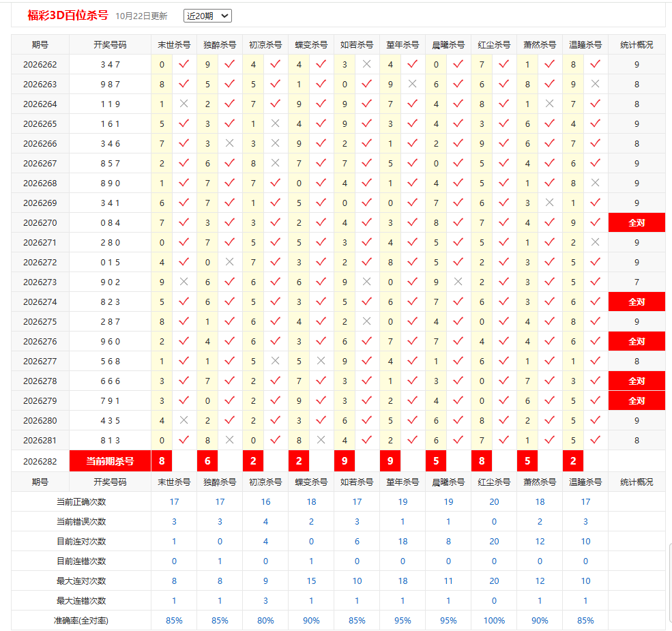The width and height of the screenshot is (672, 631).
Task: Click the X mark for 温瞳杀号 in row 2026263
Action: (x=596, y=84)
